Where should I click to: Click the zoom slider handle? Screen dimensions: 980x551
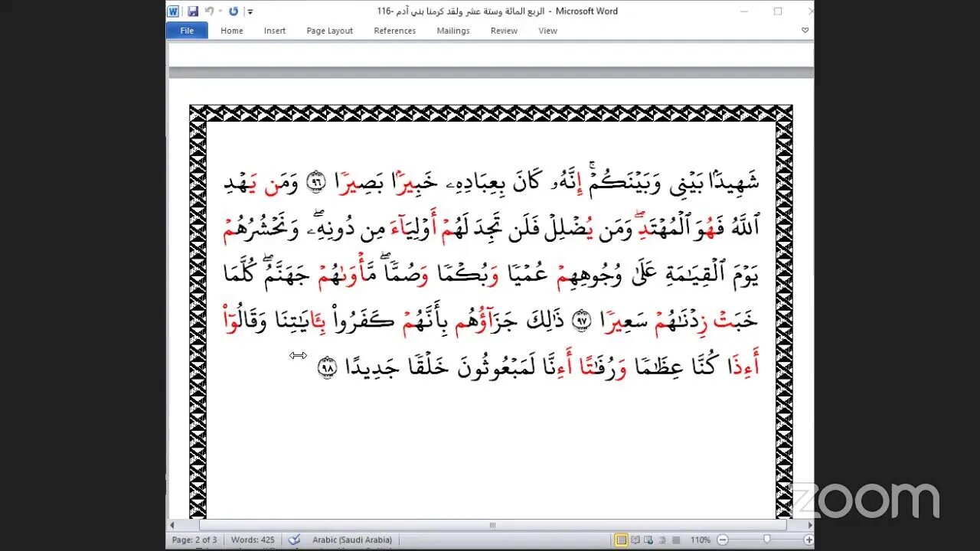pos(767,540)
